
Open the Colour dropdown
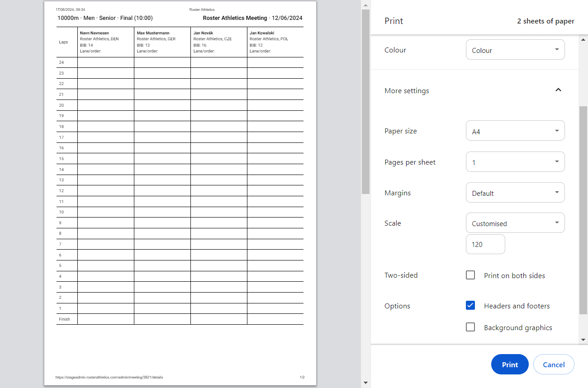point(515,50)
